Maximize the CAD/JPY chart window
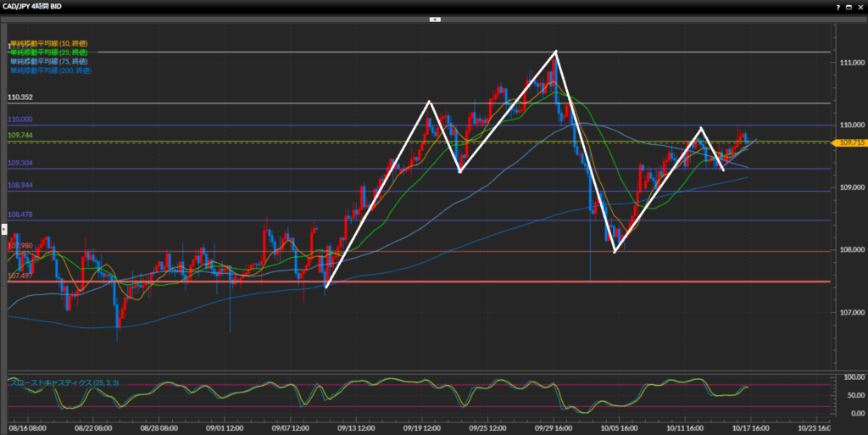 850,6
